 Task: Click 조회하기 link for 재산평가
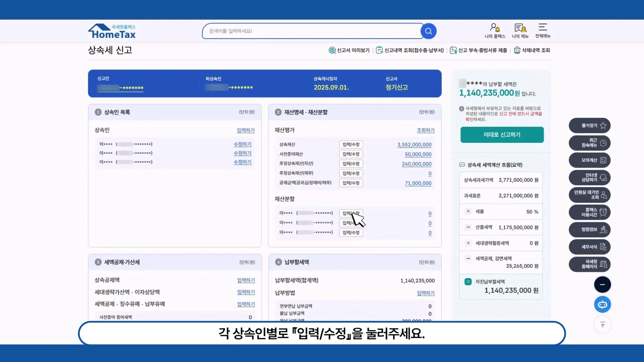pyautogui.click(x=426, y=130)
